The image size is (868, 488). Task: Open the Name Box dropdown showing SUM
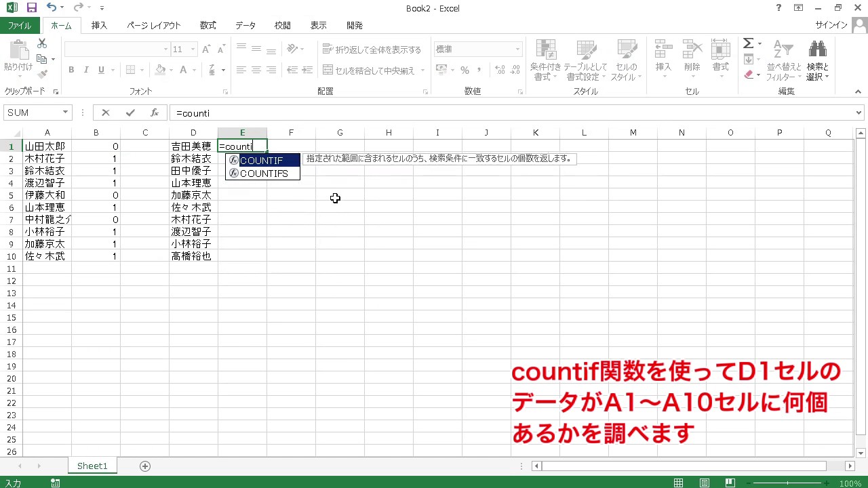[66, 113]
